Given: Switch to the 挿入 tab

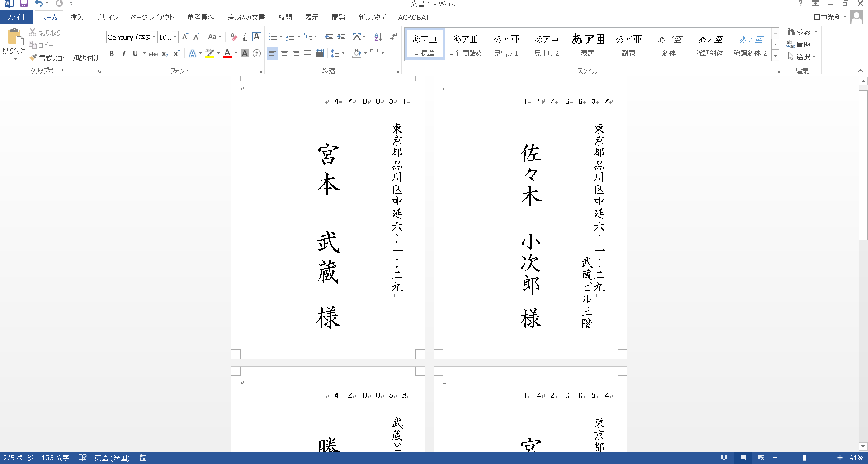Looking at the screenshot, I should coord(76,18).
